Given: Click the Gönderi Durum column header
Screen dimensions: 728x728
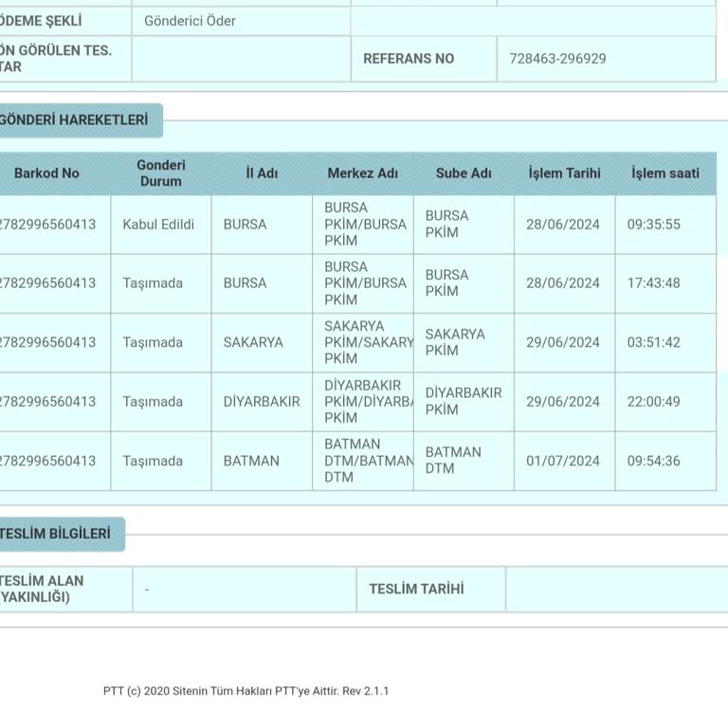Looking at the screenshot, I should pos(160,173).
